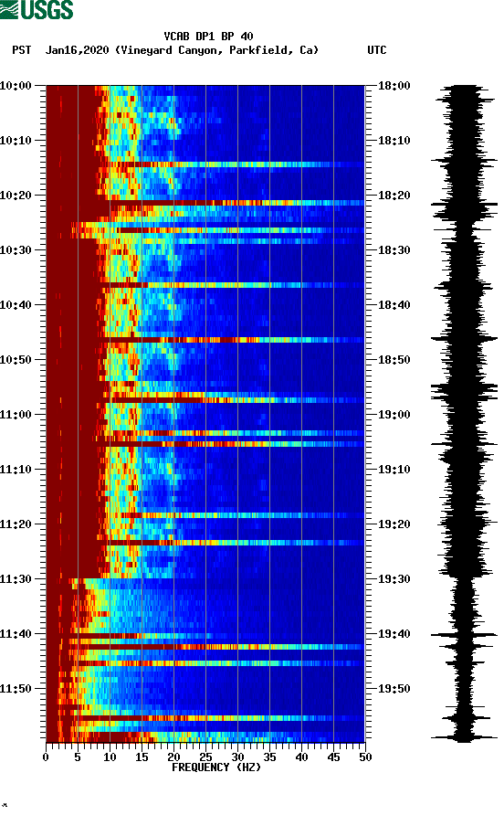The image size is (504, 815).
Task: Click the 'UTC' timezone label
Action: tap(377, 50)
